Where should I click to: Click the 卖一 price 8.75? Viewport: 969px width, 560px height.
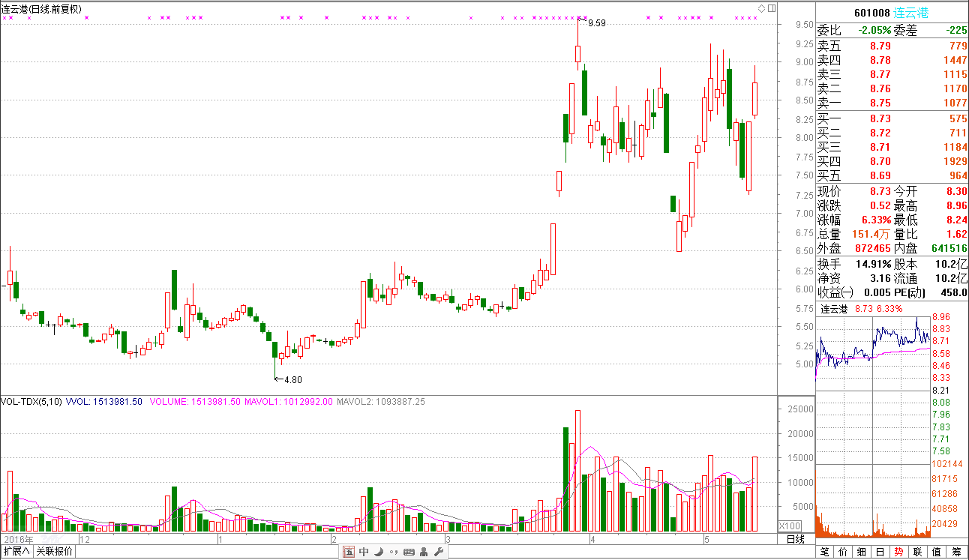[880, 103]
